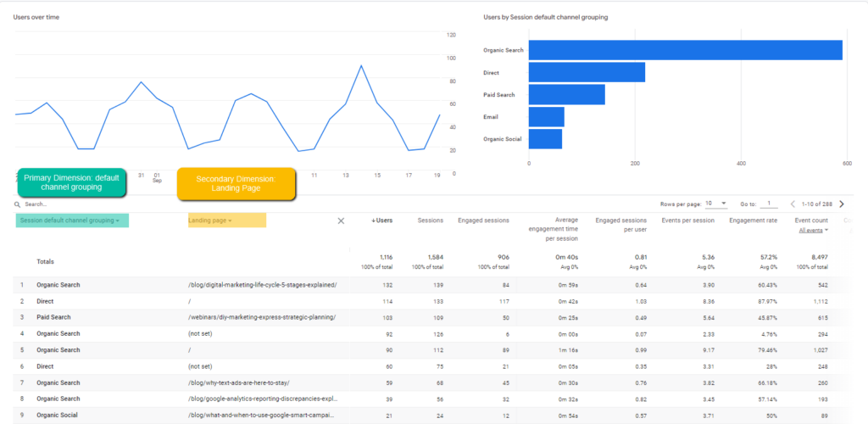
Task: Sort by Events per session column
Action: (688, 220)
